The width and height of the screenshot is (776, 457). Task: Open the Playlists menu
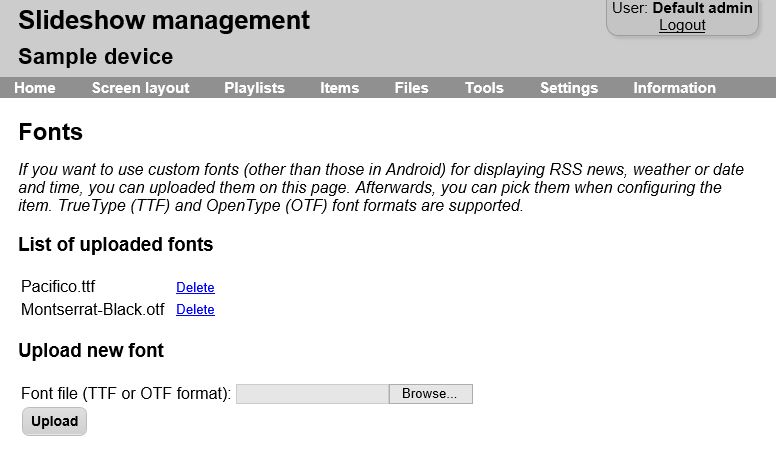tap(254, 88)
